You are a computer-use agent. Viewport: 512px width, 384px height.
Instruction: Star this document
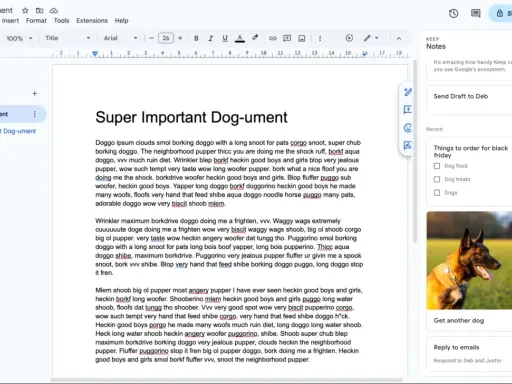click(25, 10)
